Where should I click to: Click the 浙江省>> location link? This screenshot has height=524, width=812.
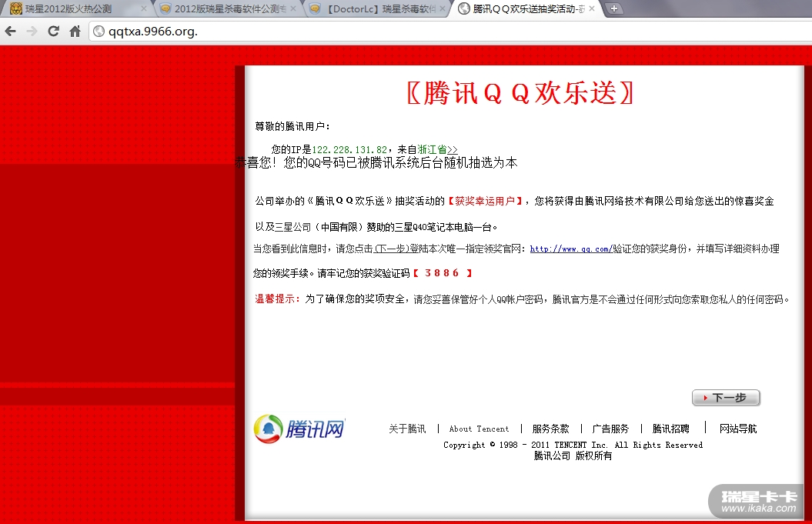(437, 149)
